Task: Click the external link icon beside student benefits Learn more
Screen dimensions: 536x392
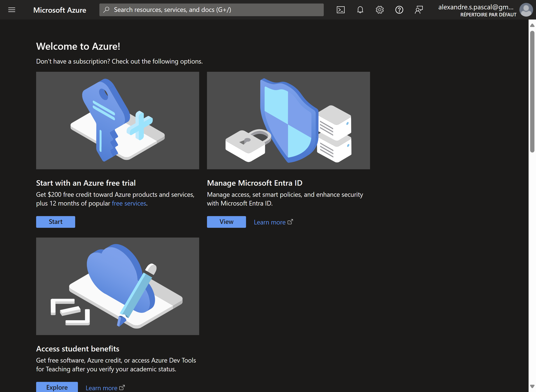Action: click(122, 388)
